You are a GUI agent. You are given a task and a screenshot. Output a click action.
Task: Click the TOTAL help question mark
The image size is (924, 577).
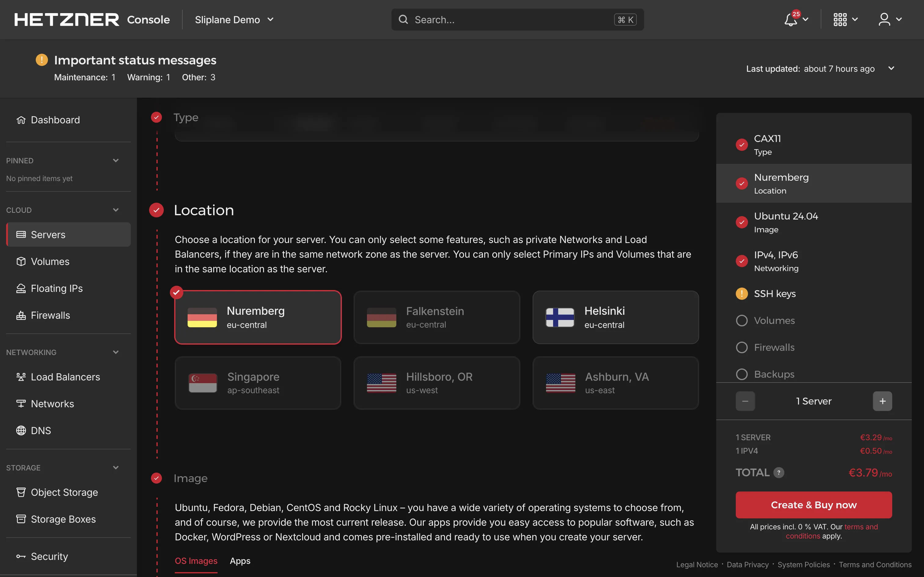click(779, 473)
